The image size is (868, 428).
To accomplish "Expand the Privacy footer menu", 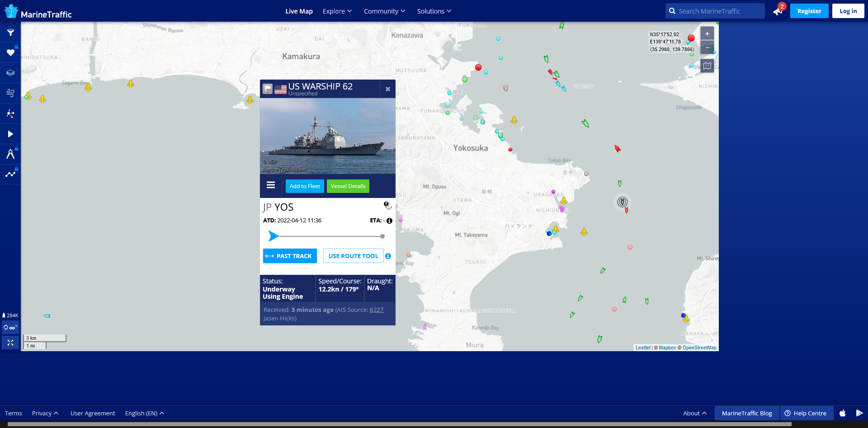I will pos(45,413).
